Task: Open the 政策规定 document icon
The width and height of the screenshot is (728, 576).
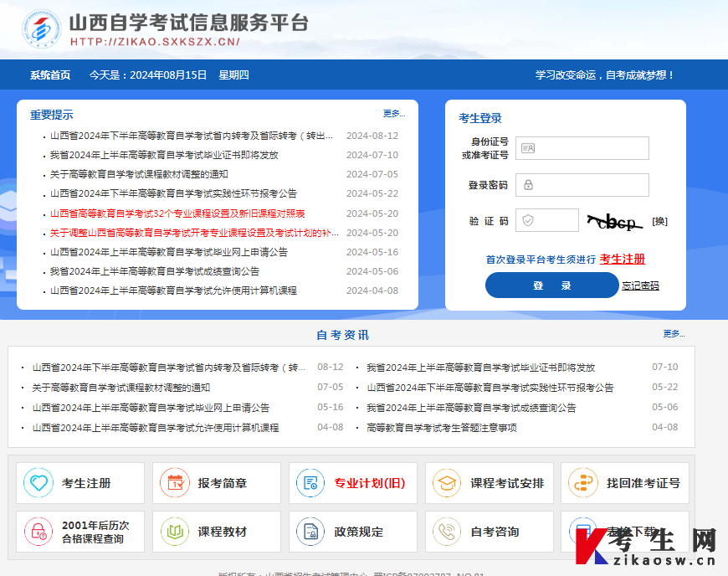Action: coord(310,532)
